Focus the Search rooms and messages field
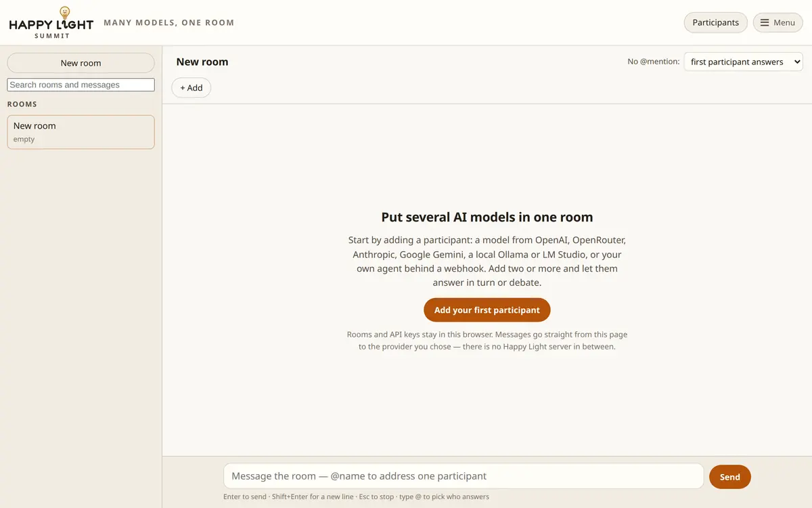The width and height of the screenshot is (812, 508). coord(81,85)
